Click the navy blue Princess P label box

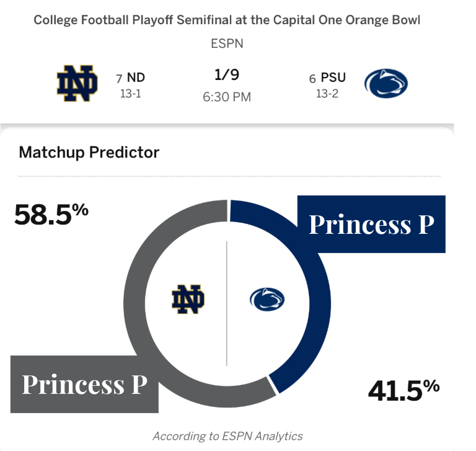371,224
